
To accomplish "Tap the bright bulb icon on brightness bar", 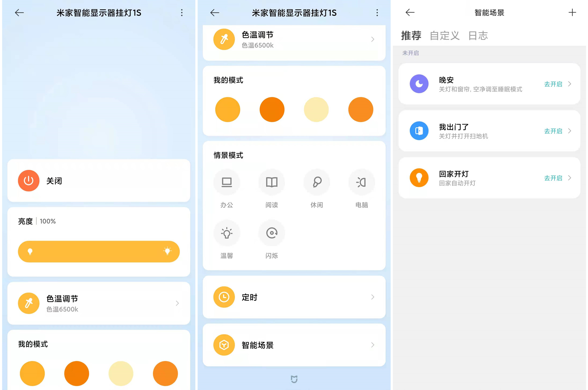I will (x=168, y=251).
